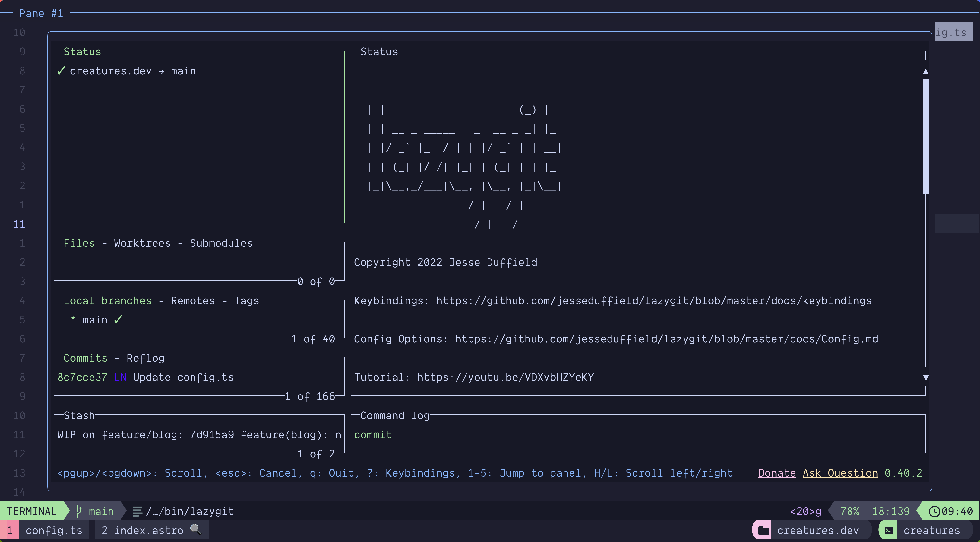Click the file lines icon before /../bin/lazygit

tap(137, 511)
